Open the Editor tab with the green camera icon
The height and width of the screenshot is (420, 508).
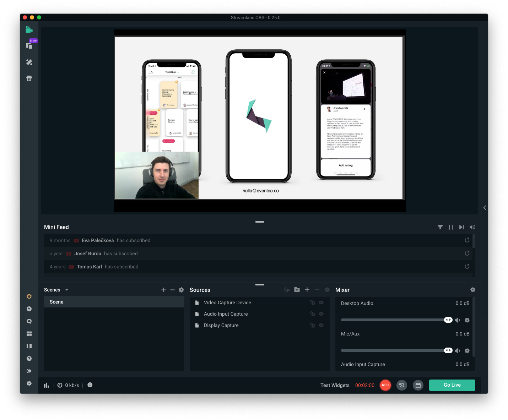point(29,29)
